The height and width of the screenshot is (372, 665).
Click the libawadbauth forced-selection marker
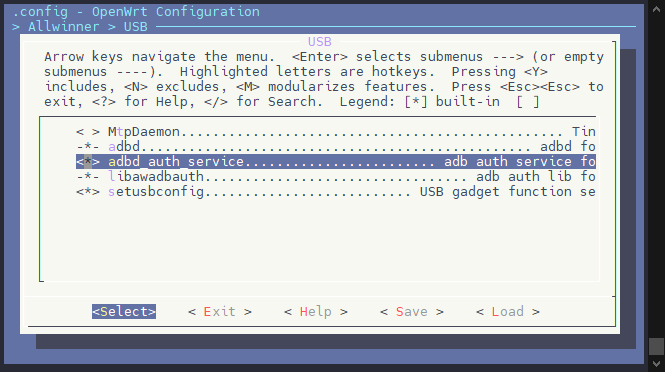click(x=88, y=177)
